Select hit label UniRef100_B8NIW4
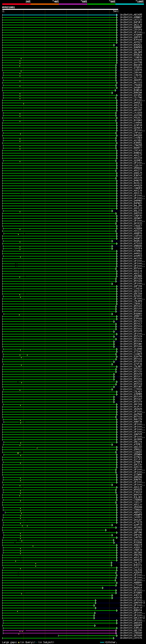 (131, 93)
